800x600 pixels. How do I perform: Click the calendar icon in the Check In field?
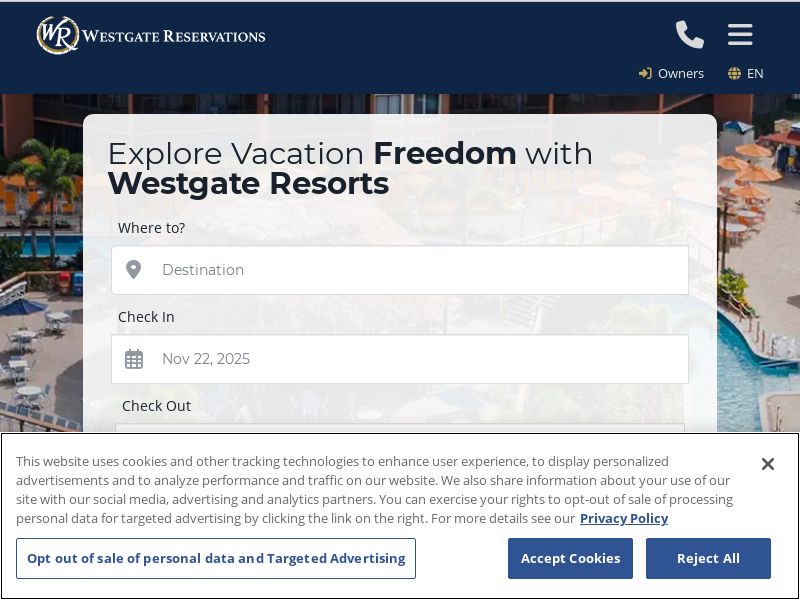point(134,359)
